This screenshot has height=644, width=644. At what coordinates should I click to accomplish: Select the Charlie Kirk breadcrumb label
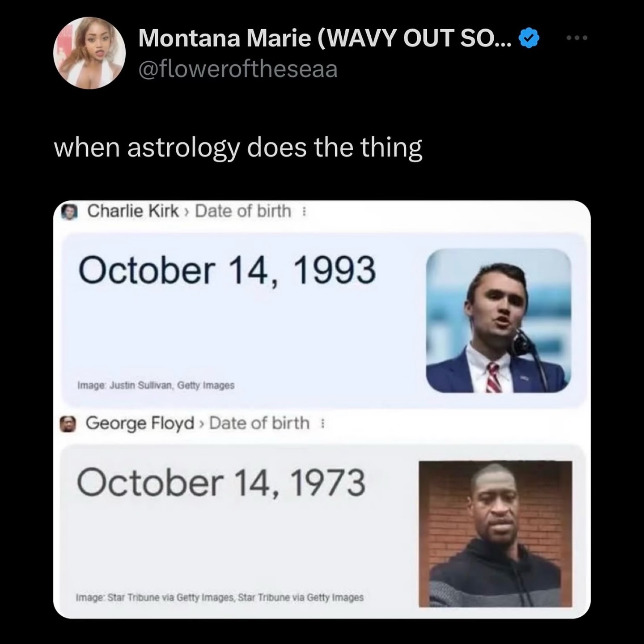pyautogui.click(x=133, y=211)
